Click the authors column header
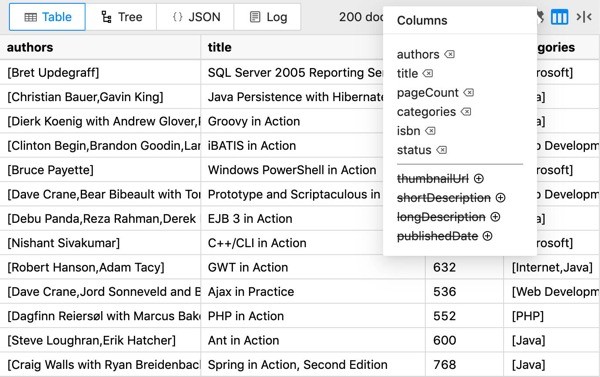 click(100, 47)
